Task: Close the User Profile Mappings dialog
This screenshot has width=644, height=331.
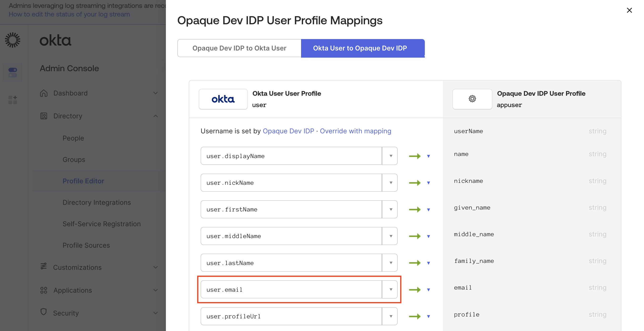Action: (x=629, y=10)
